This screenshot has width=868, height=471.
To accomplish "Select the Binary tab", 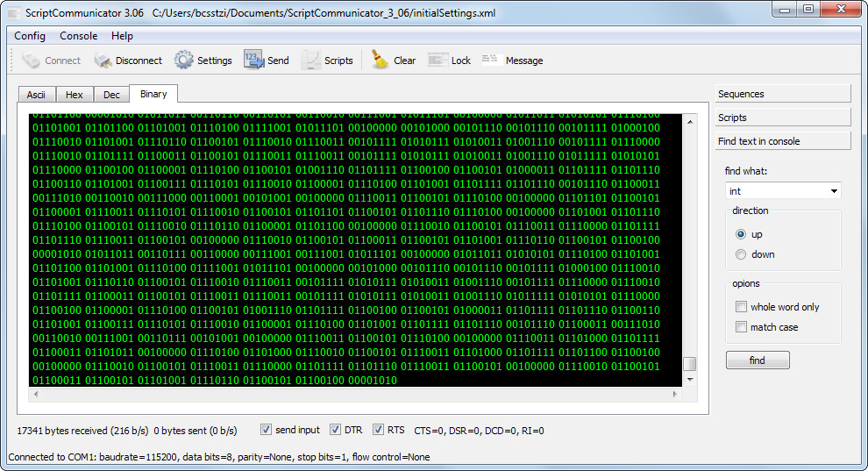I will pos(153,94).
